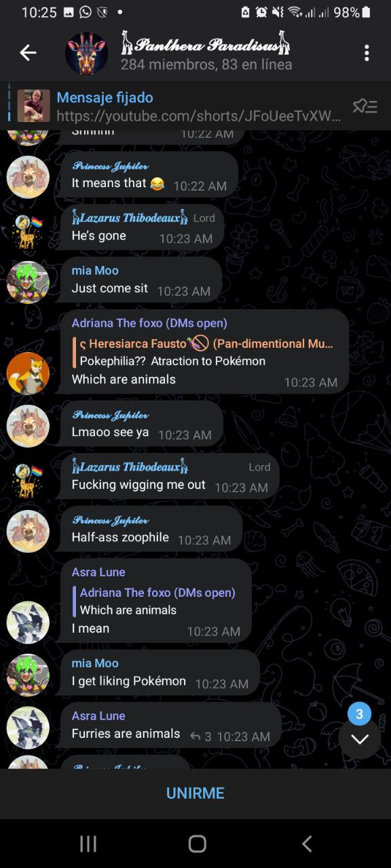Open the Android recent apps button
391x868 pixels.
tap(88, 844)
